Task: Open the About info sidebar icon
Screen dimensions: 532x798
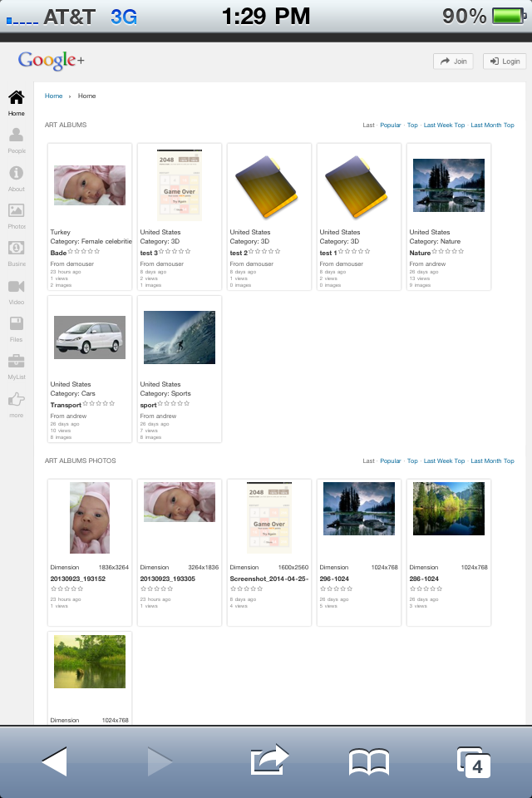Action: tap(17, 173)
